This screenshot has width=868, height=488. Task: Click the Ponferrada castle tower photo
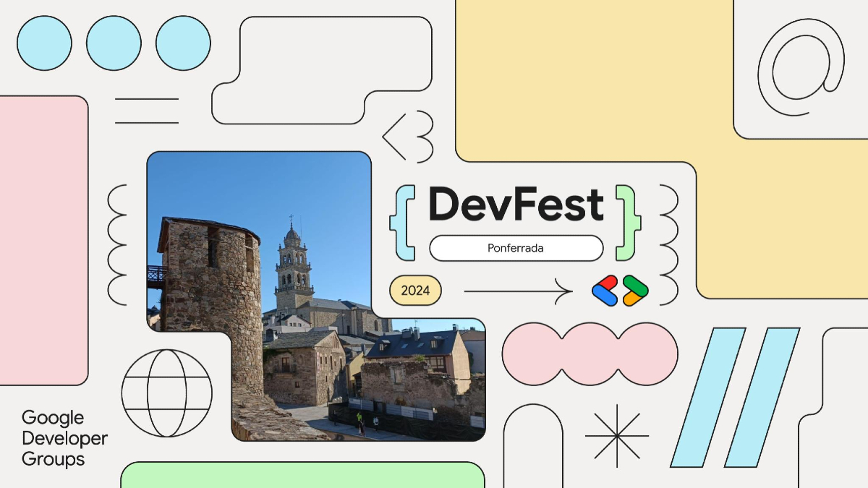(316, 296)
